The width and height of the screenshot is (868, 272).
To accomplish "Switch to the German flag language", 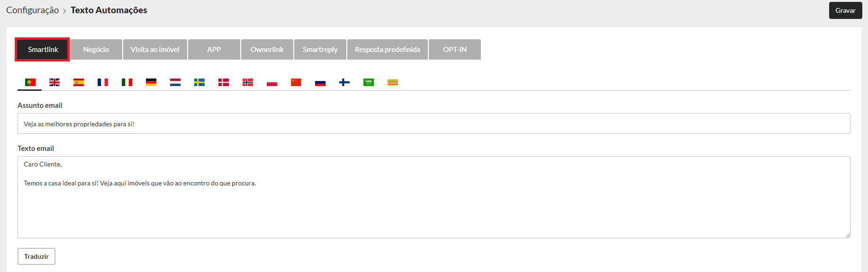I will [x=151, y=82].
